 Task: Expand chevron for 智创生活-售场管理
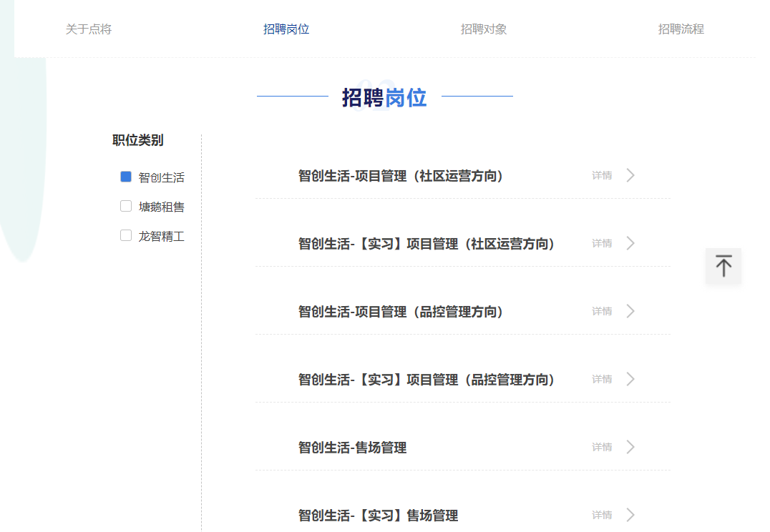pyautogui.click(x=630, y=447)
